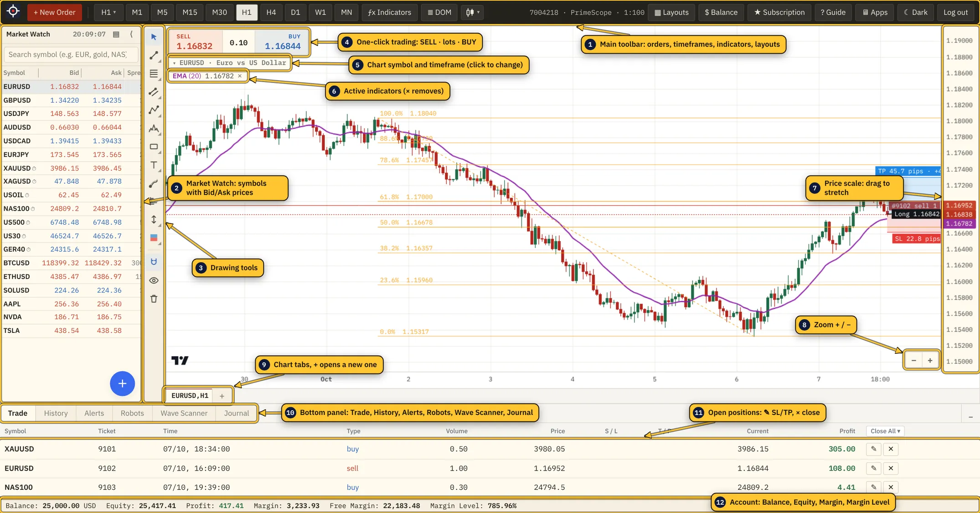The width and height of the screenshot is (980, 513).
Task: Open the chart type candlestick dropdown
Action: (x=472, y=12)
